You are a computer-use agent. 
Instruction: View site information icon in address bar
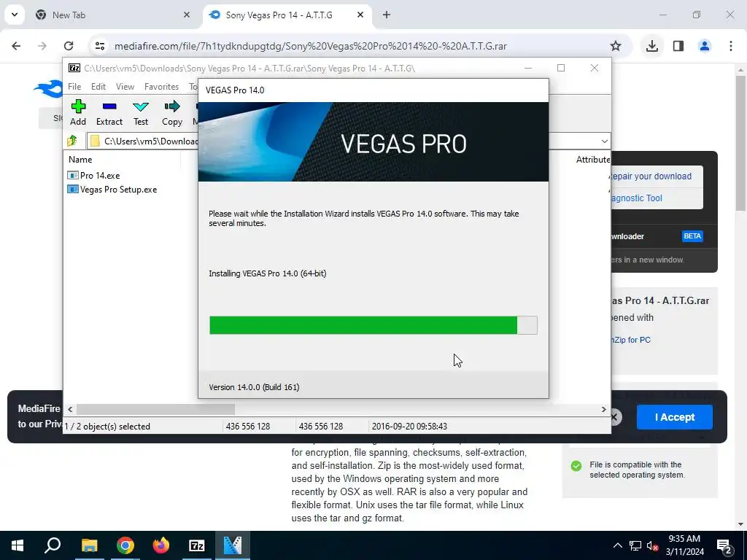[99, 46]
